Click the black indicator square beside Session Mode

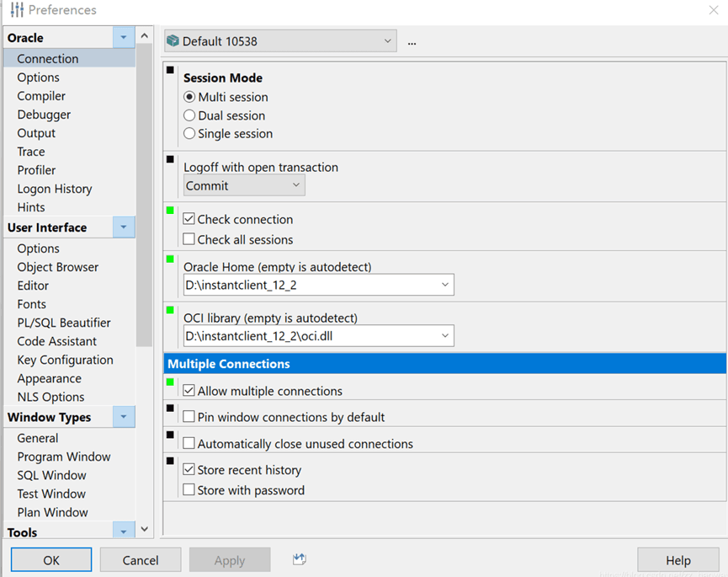tap(170, 70)
